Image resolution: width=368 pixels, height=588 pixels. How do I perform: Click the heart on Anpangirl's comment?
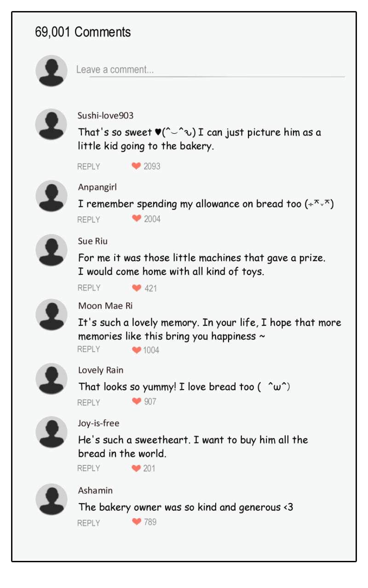[x=137, y=218]
